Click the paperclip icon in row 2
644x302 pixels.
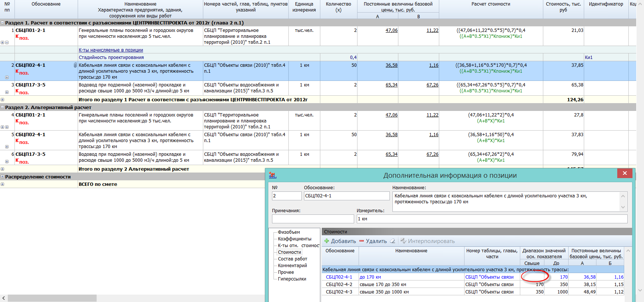point(75,65)
